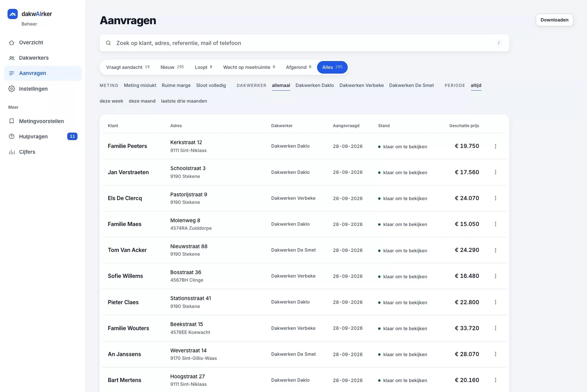
Task: Select period deze week
Action: 111,101
